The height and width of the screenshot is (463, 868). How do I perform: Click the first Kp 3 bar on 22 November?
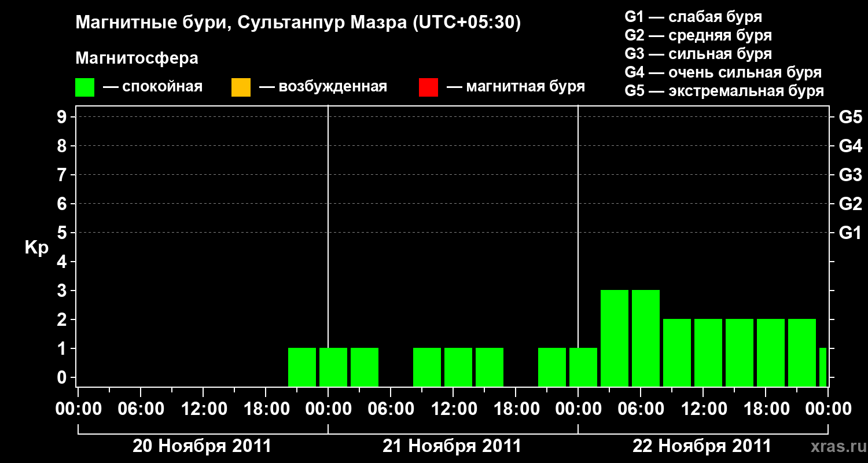615,338
